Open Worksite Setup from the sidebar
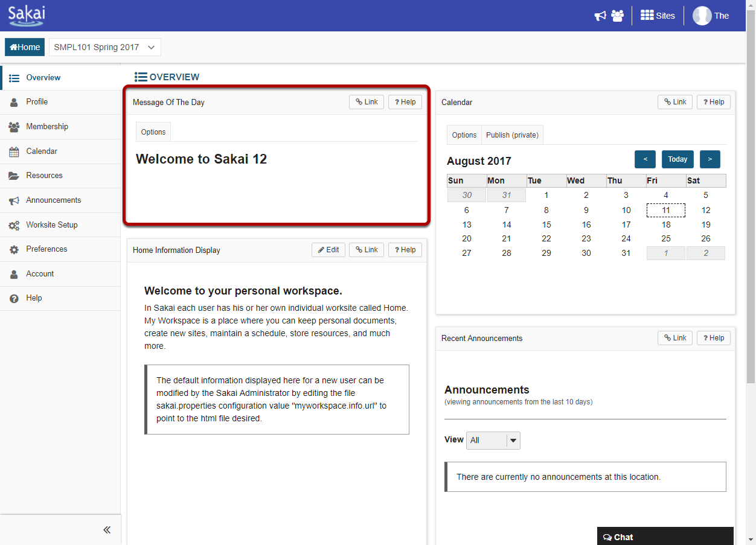 [x=60, y=225]
